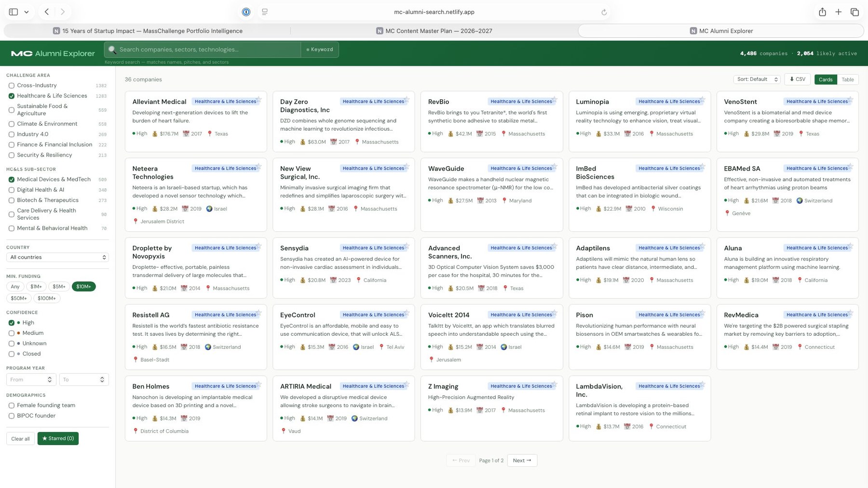
Task: Open the Starred (0) list
Action: (x=58, y=439)
